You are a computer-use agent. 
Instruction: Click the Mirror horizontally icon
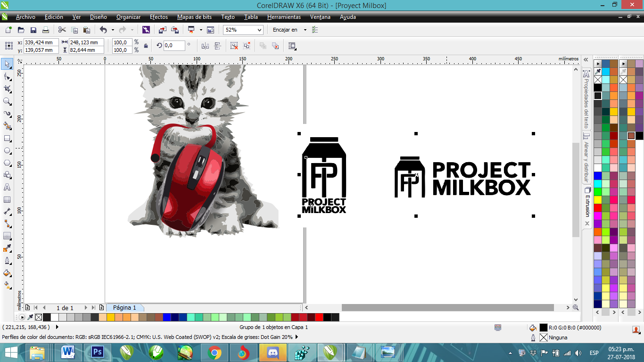click(205, 46)
